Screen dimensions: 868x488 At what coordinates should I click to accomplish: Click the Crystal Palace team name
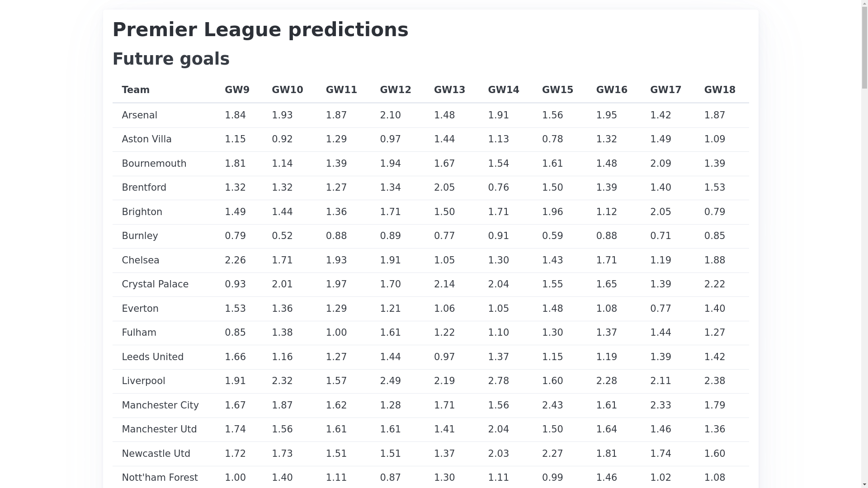155,284
